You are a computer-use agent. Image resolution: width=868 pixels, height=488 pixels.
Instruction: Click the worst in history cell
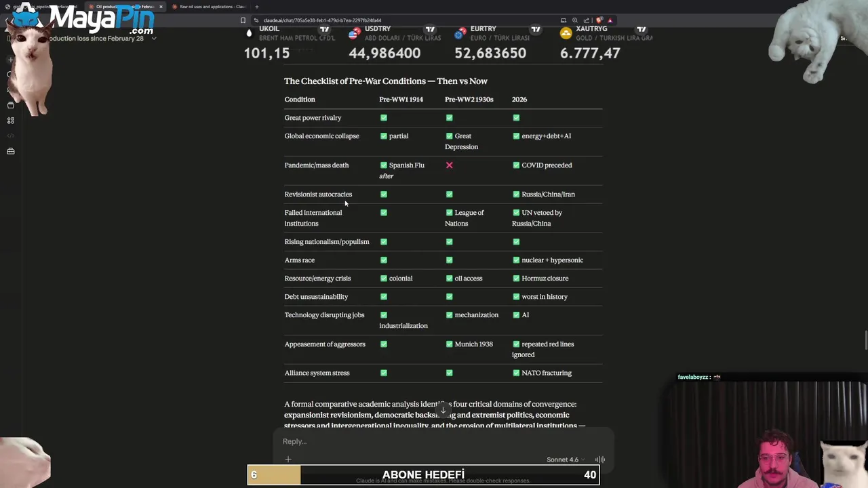(x=540, y=297)
